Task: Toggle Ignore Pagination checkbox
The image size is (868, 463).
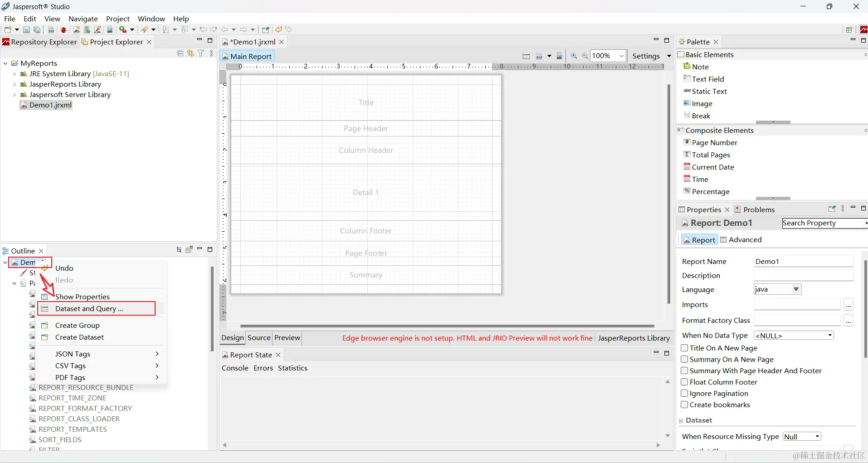Action: (x=685, y=393)
